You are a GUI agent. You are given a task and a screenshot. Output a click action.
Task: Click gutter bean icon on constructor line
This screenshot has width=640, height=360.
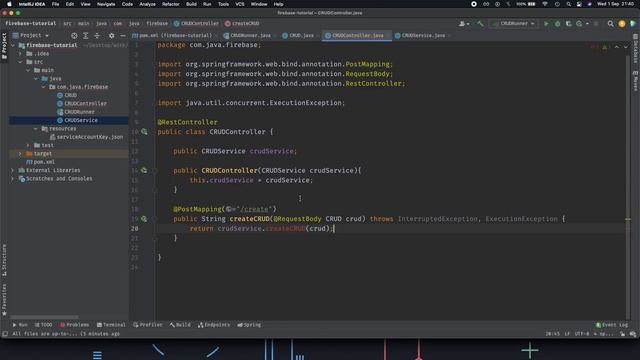144,170
